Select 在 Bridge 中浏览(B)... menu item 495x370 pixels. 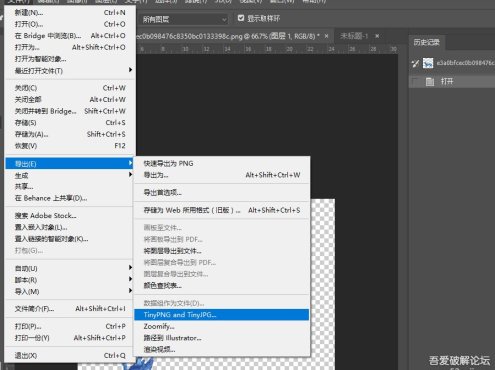coord(69,36)
